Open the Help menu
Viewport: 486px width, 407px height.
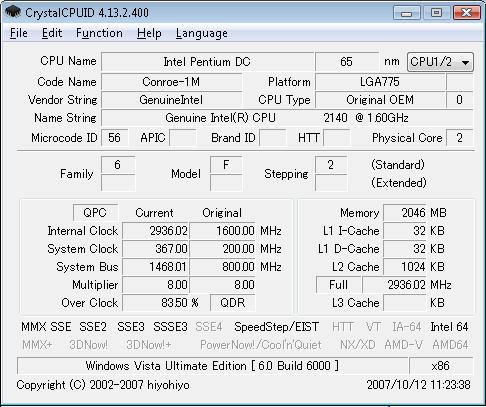click(149, 33)
